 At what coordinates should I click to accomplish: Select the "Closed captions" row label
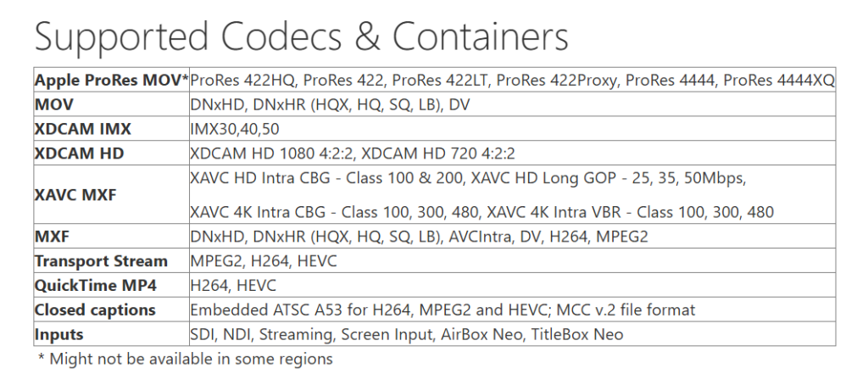pyautogui.click(x=95, y=310)
